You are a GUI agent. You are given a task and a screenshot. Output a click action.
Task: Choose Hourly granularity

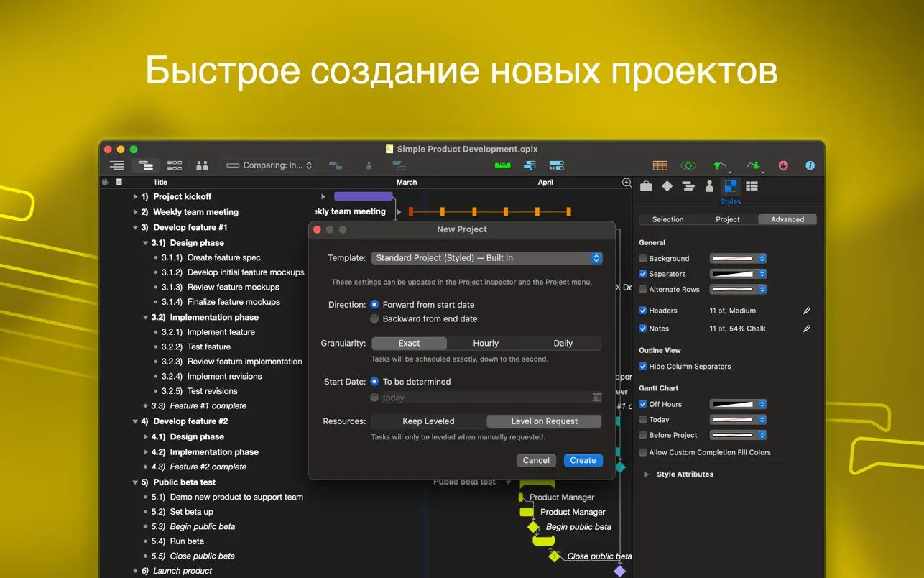coord(486,344)
